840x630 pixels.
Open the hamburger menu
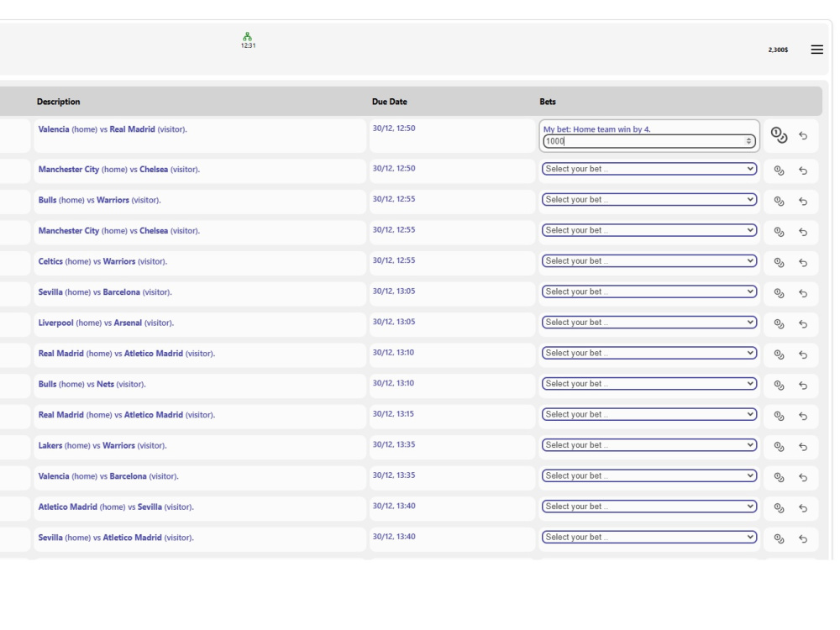[816, 50]
